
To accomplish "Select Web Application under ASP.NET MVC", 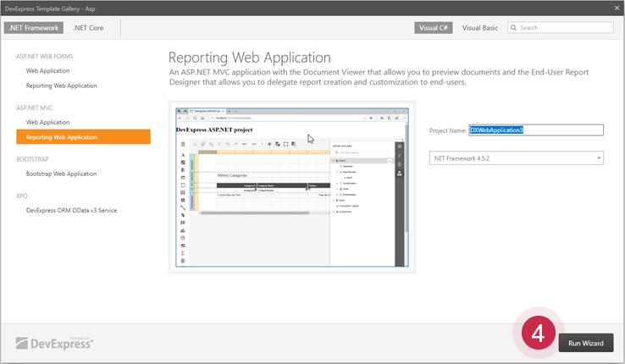I will [x=47, y=122].
